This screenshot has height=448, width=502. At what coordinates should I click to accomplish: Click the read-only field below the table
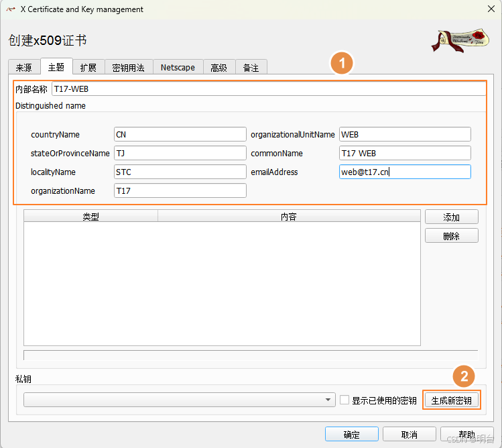pyautogui.click(x=251, y=355)
